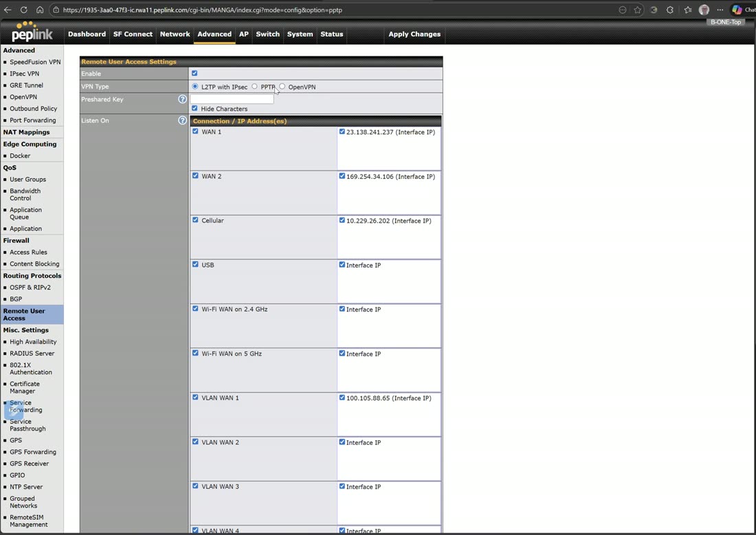756x535 pixels.
Task: Uncheck WAN 1 connection
Action: click(x=195, y=131)
